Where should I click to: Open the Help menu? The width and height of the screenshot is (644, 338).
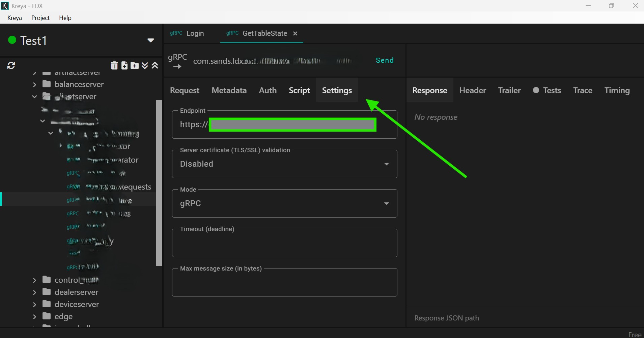coord(65,18)
